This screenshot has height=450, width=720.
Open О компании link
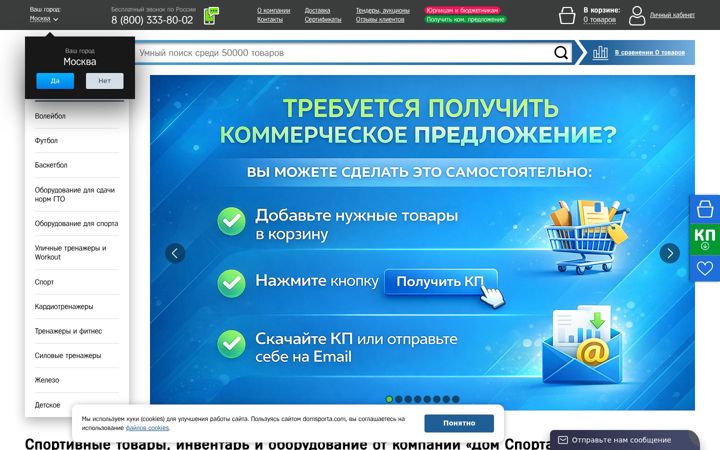[x=274, y=10]
